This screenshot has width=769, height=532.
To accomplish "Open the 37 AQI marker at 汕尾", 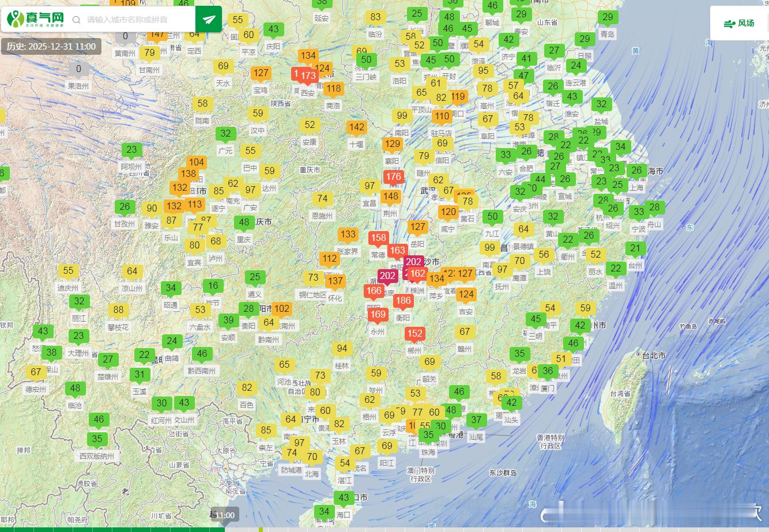I will 476,420.
